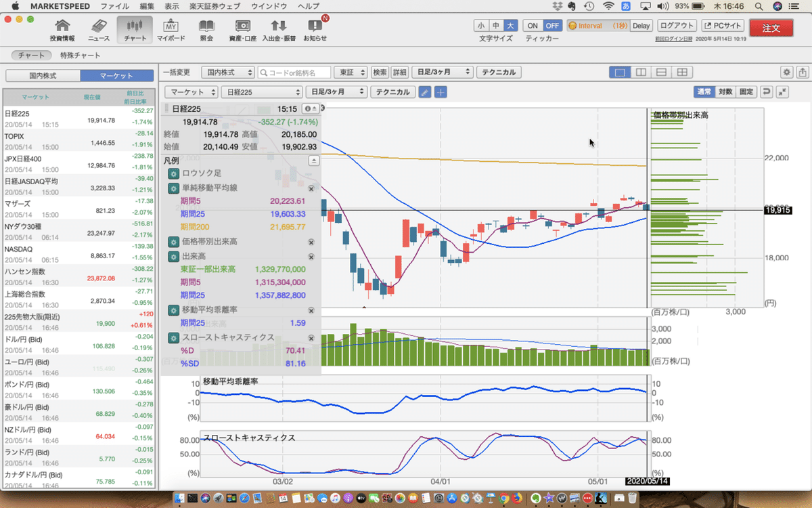This screenshot has height=508, width=812.
Task: Open the ニュース (News) panel icon
Action: point(97,28)
